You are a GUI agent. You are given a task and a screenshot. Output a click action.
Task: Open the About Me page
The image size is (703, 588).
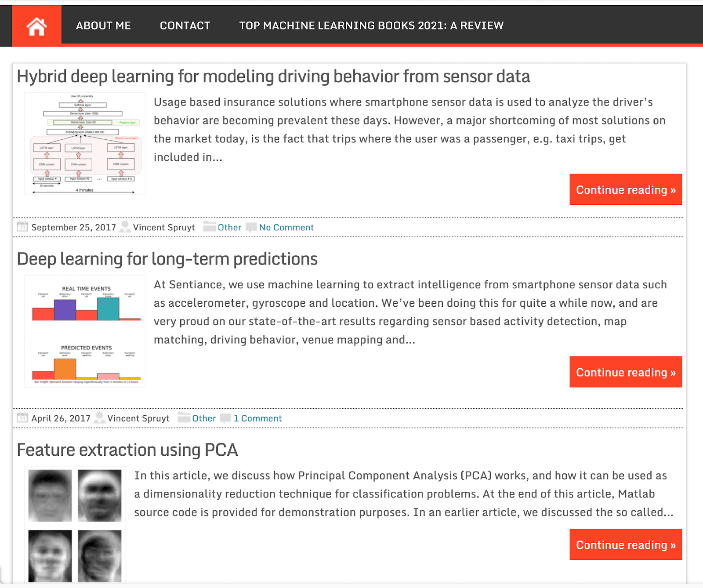[x=103, y=25]
